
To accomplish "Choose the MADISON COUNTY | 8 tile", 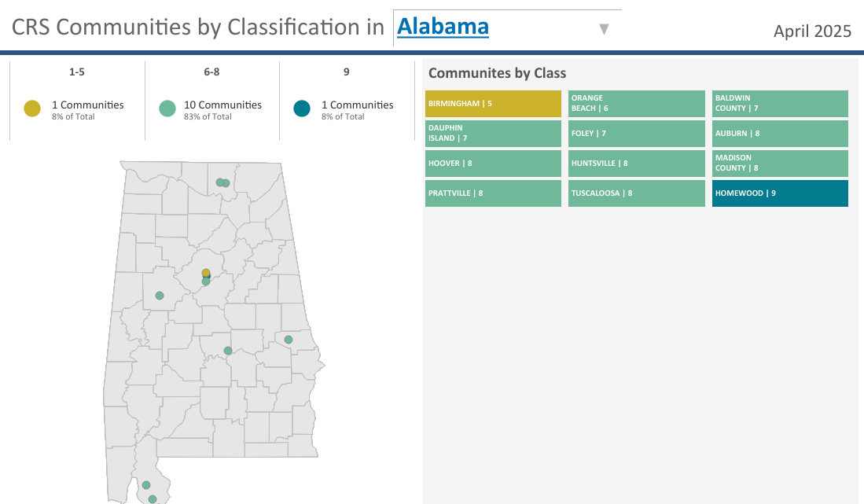I will click(x=780, y=164).
